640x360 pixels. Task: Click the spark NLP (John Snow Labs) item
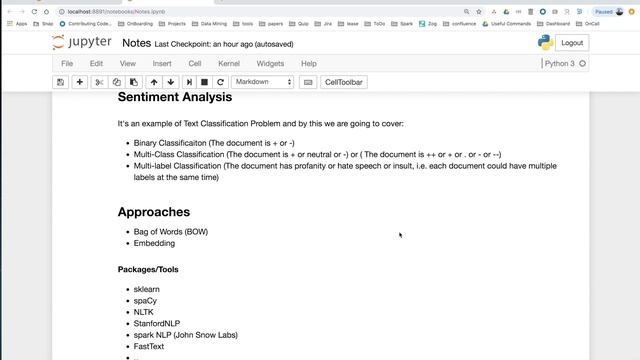[x=186, y=335]
